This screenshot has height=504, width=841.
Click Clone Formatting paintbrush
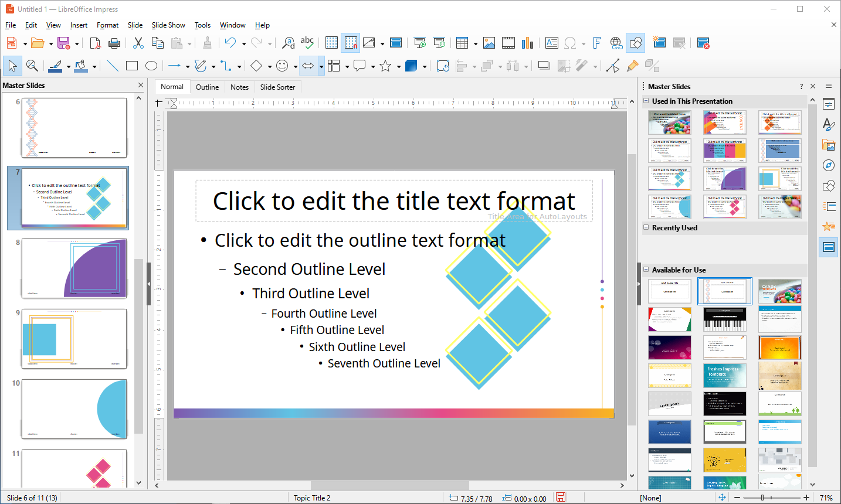click(x=207, y=43)
